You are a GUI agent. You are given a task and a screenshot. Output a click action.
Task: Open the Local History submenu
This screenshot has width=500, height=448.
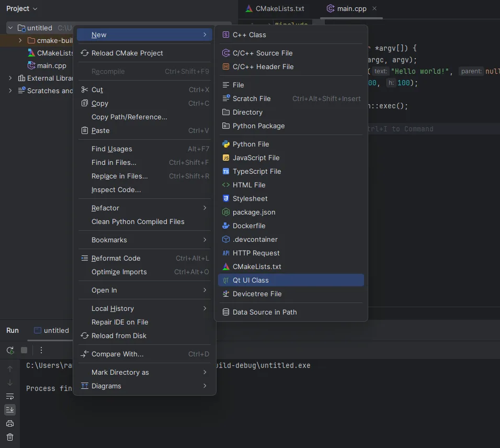(144, 309)
